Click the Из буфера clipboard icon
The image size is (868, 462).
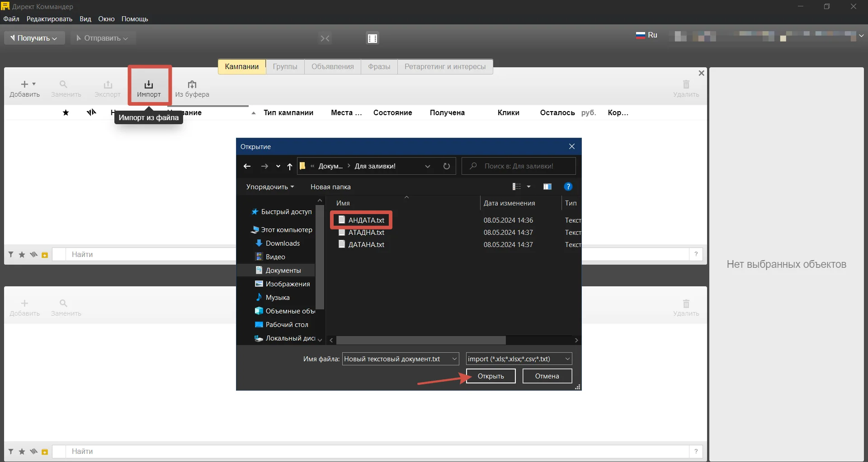(x=192, y=84)
